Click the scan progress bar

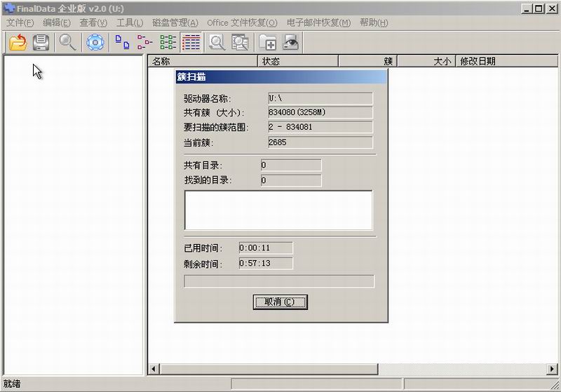click(278, 281)
